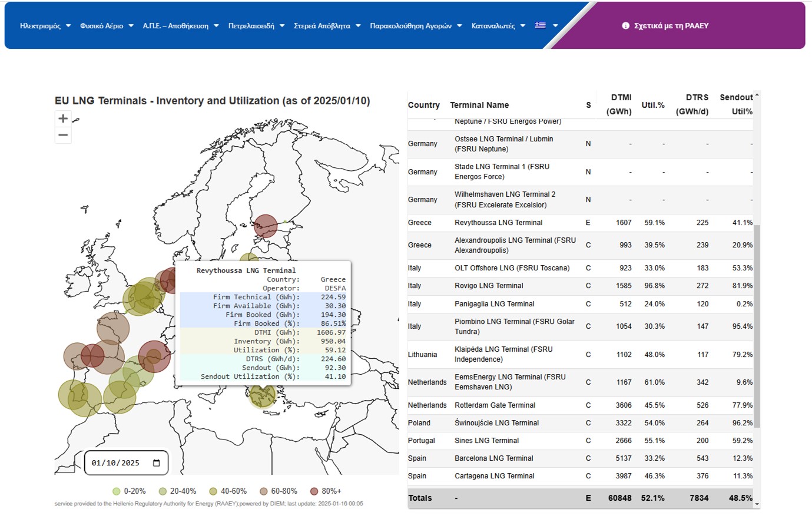Click the Greek flag language icon

540,25
